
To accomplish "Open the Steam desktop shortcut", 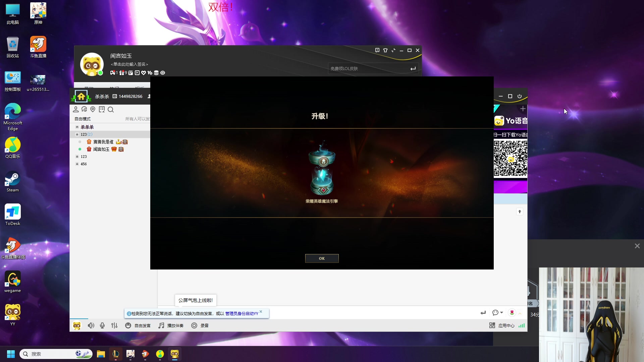I will 13,181.
